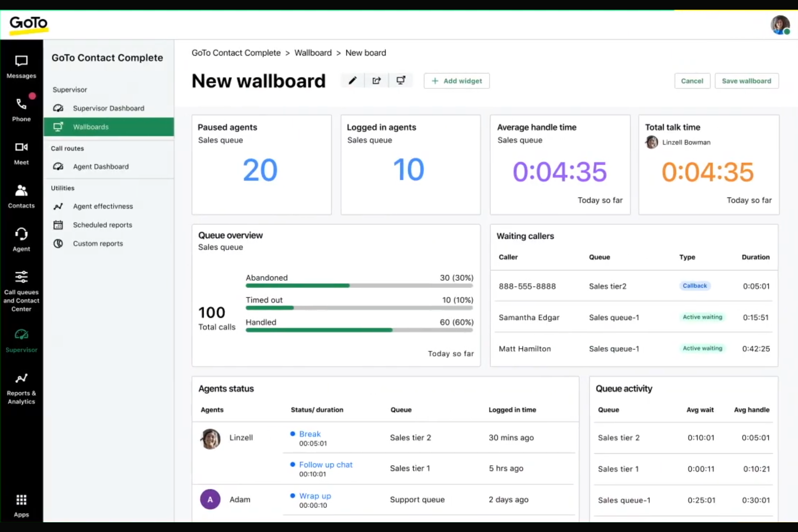798x532 pixels.
Task: Click the New board breadcrumb
Action: 366,53
